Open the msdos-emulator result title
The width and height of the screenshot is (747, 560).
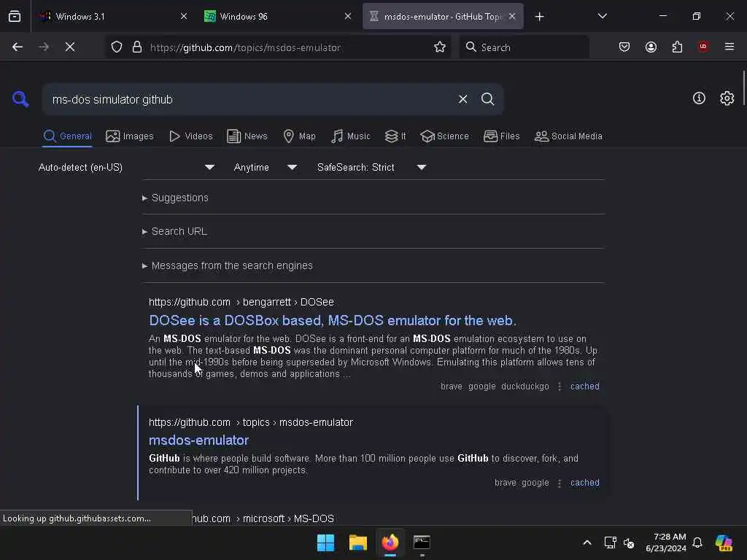tap(198, 440)
